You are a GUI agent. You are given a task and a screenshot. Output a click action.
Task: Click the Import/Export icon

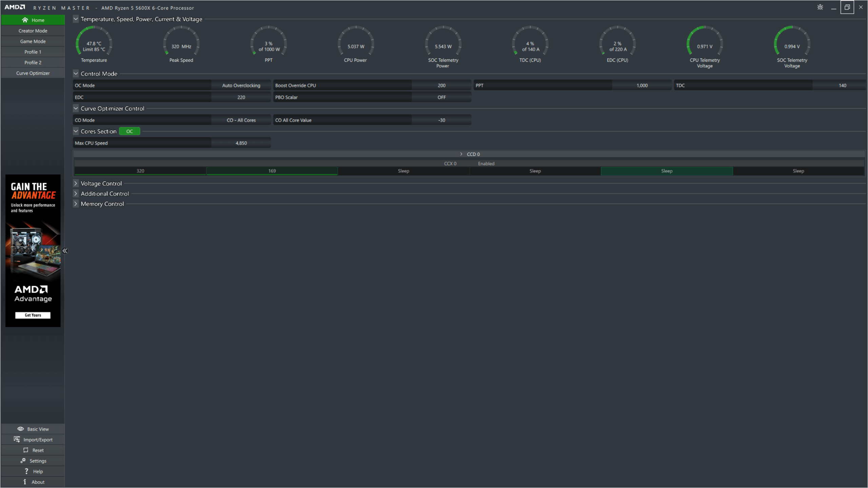17,439
